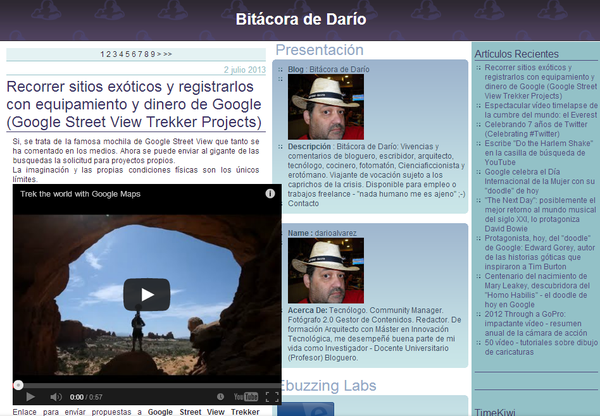Screen dimensions: 600x416
Task: Open 'Google celebra el Día Internacional de la Mujer'
Action: pyautogui.click(x=540, y=181)
